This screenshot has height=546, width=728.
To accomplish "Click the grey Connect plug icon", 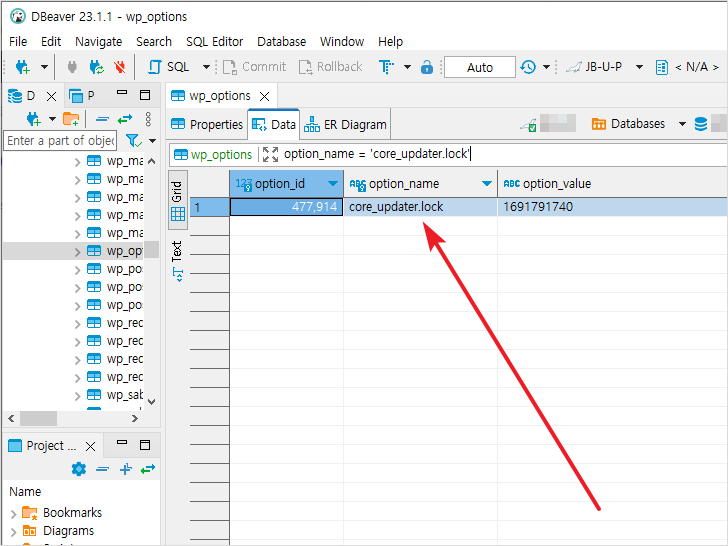I will pos(72,67).
